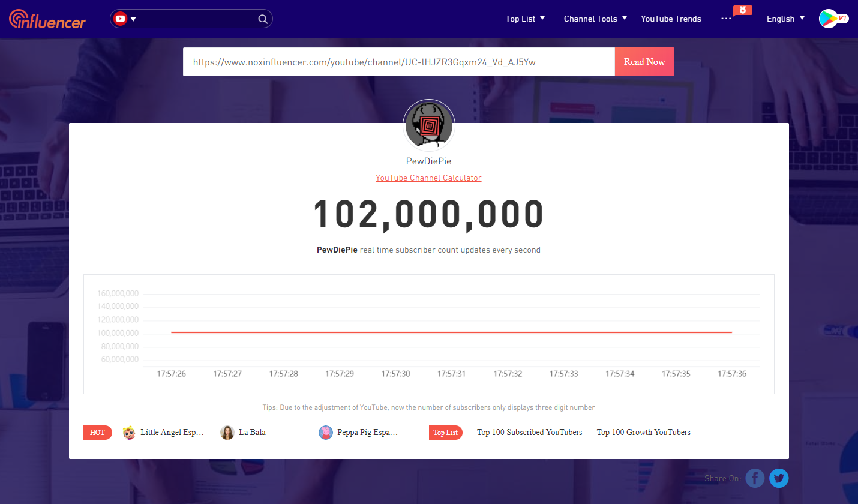The width and height of the screenshot is (858, 504).
Task: Click the Little Angel Español avatar icon
Action: click(x=129, y=433)
